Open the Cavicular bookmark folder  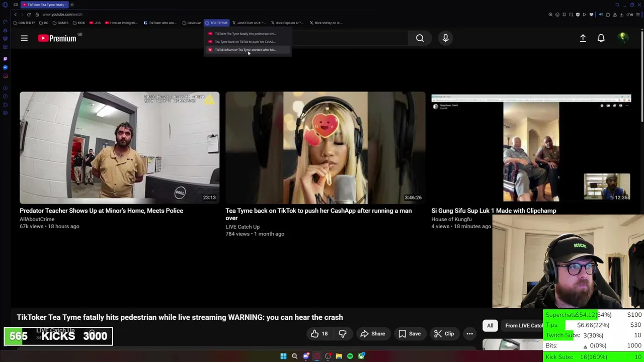pos(191,23)
